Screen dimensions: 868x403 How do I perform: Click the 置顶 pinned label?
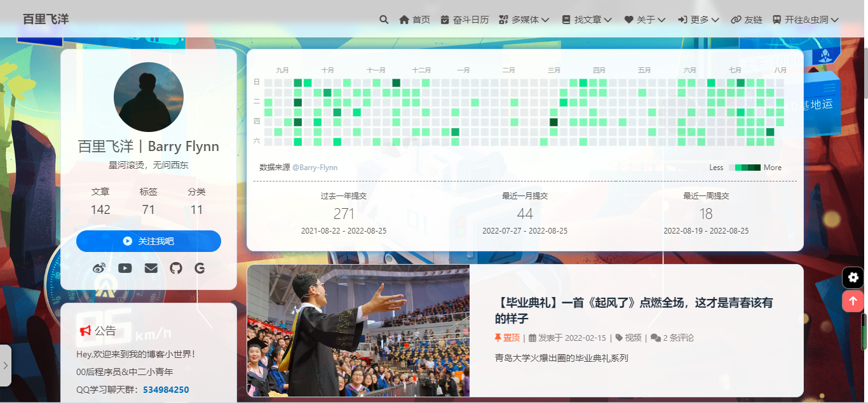click(x=507, y=338)
